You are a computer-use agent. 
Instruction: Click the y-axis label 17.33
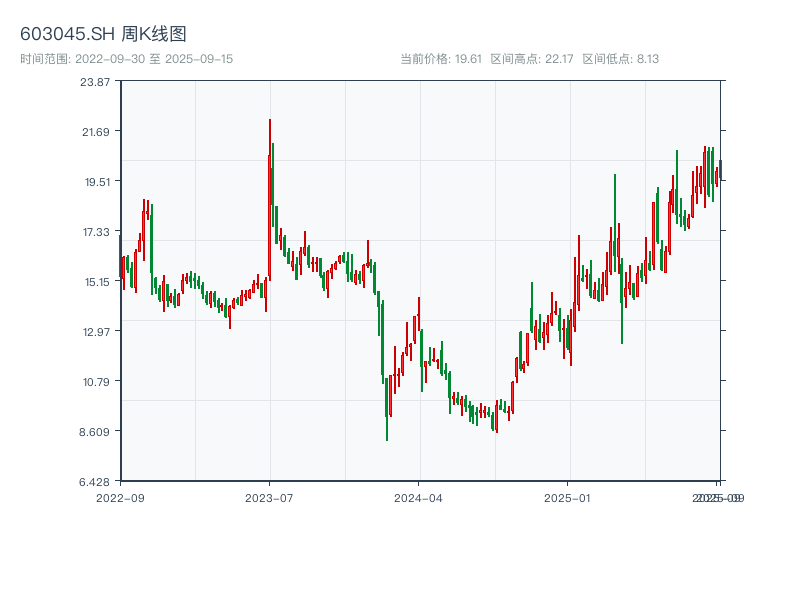pos(96,232)
